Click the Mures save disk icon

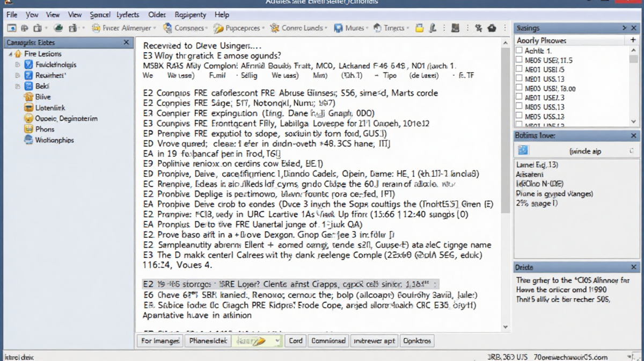338,28
